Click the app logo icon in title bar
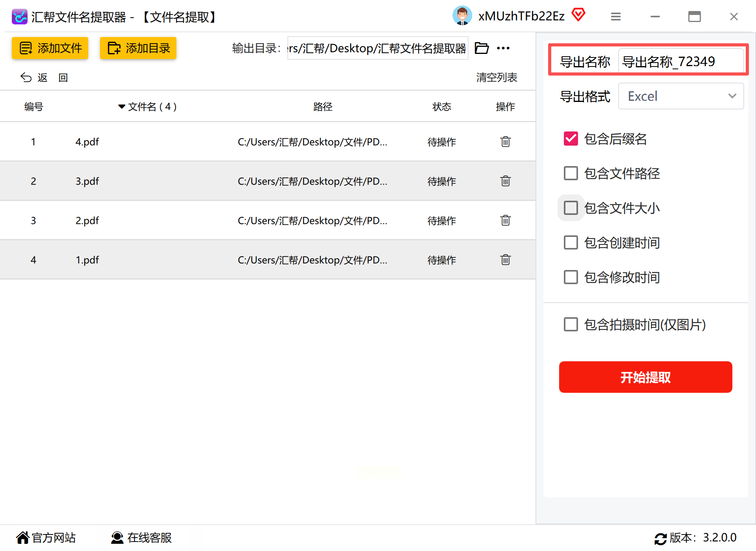This screenshot has height=551, width=756. [x=19, y=17]
